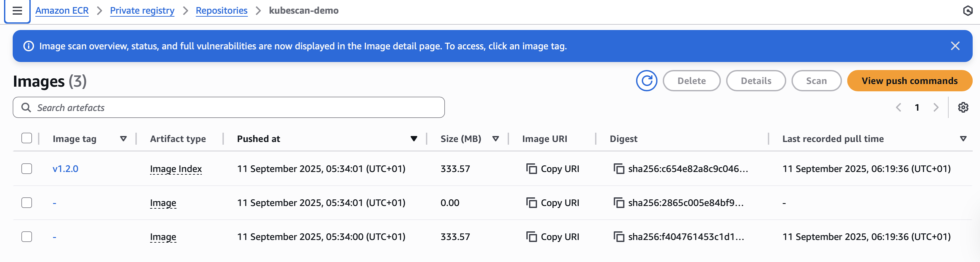Click the Artifact type column header
Image resolution: width=980 pixels, height=262 pixels.
coord(178,139)
